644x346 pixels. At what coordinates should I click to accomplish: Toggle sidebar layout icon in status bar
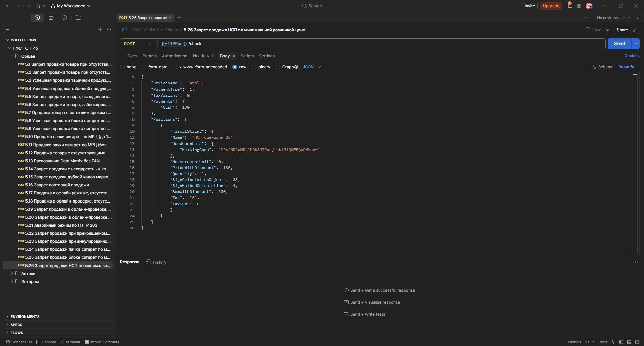point(621,342)
